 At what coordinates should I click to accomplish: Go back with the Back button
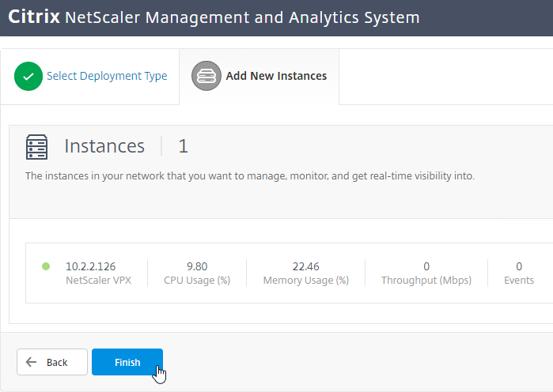click(52, 362)
